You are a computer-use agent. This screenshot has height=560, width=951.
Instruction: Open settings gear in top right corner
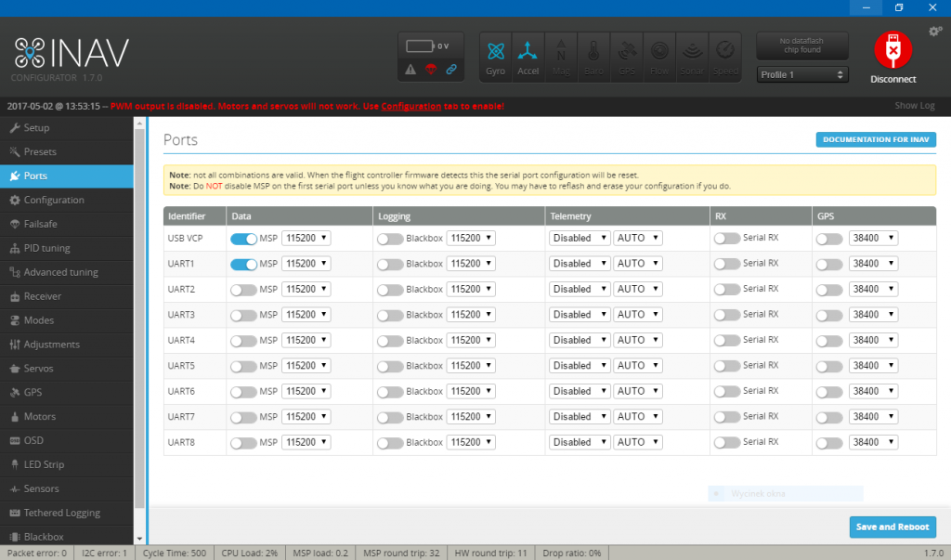(x=935, y=32)
